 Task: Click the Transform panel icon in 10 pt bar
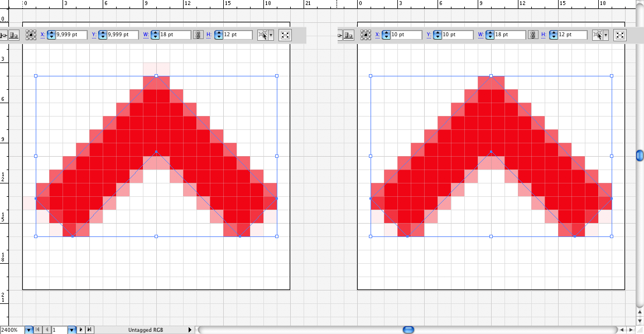click(x=620, y=35)
